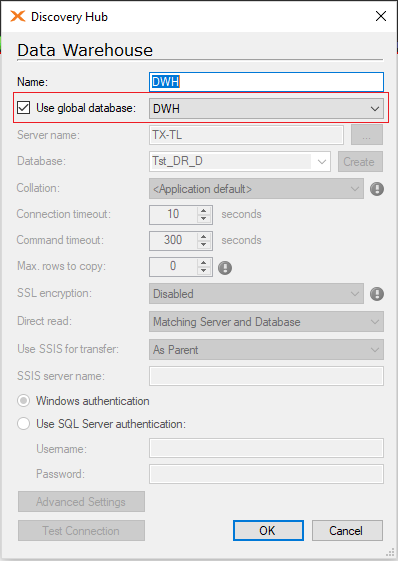The width and height of the screenshot is (398, 561).
Task: Click the Discovery Hub logo icon
Action: [18, 16]
